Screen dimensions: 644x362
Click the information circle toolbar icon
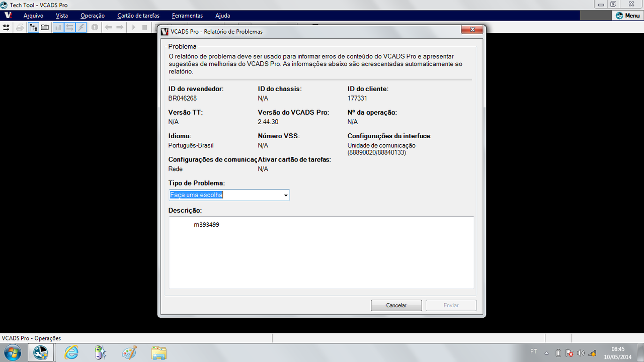95,27
